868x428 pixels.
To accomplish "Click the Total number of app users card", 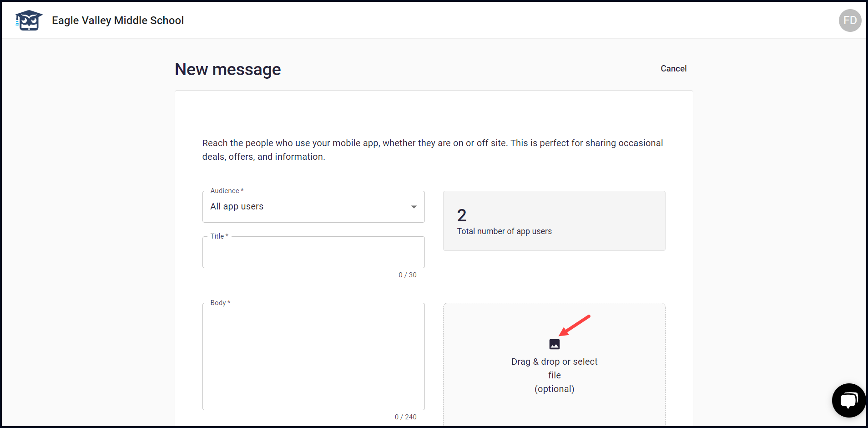I will point(554,221).
